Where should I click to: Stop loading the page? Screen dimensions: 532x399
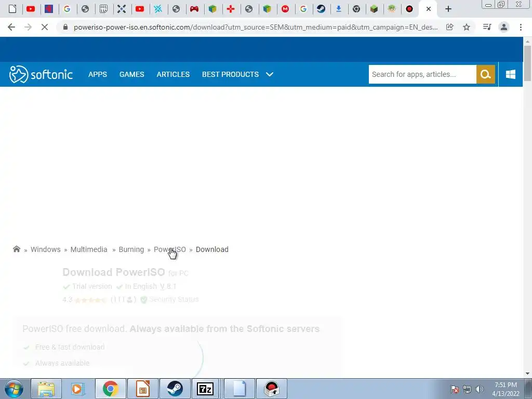pos(45,27)
